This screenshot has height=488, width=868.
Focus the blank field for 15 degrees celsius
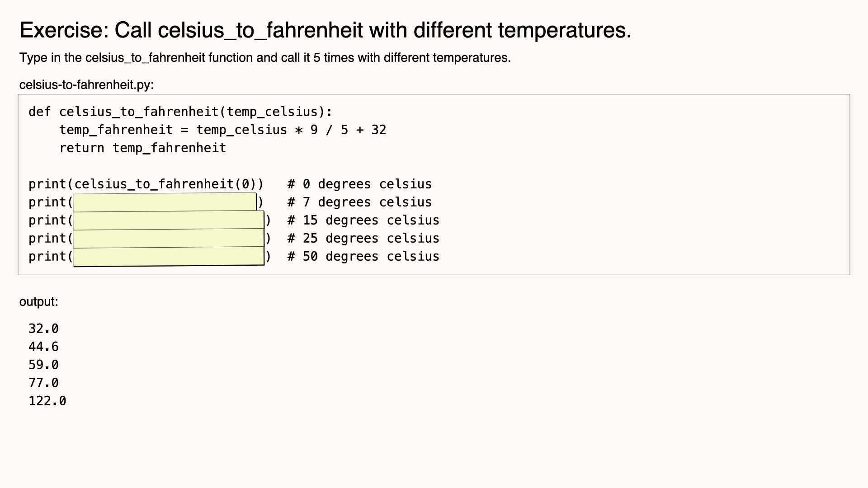(x=169, y=220)
